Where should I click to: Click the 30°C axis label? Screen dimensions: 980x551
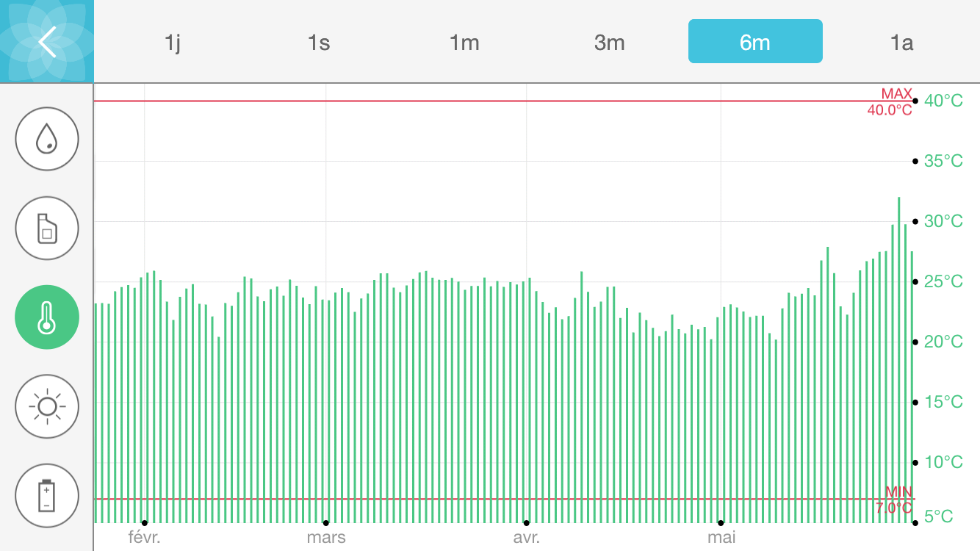click(x=943, y=221)
